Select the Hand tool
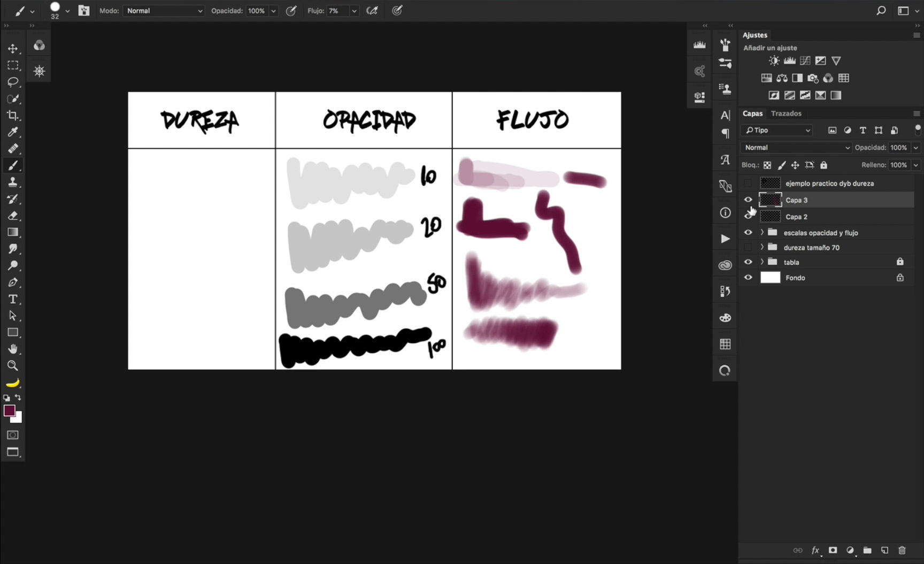Image resolution: width=924 pixels, height=564 pixels. click(x=13, y=349)
